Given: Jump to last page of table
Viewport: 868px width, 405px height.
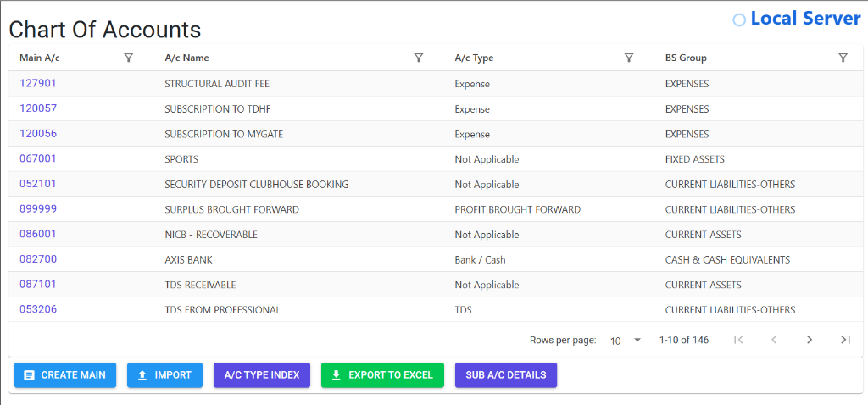Looking at the screenshot, I should pyautogui.click(x=845, y=340).
